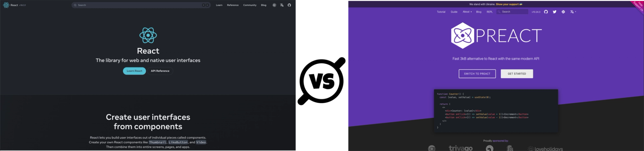Image resolution: width=644 pixels, height=151 pixels.
Task: Toggle the dark mode sun icon on React site
Action: [x=274, y=5]
